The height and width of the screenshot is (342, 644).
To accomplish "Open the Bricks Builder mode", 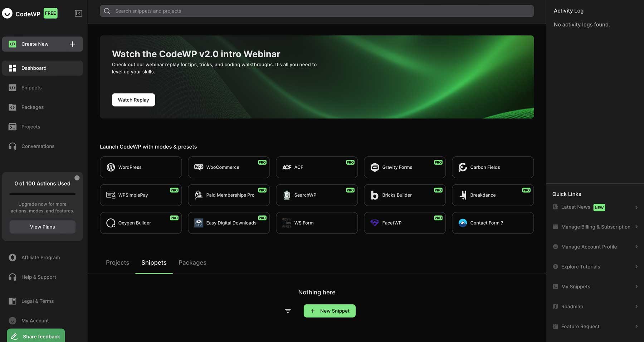I will (405, 195).
